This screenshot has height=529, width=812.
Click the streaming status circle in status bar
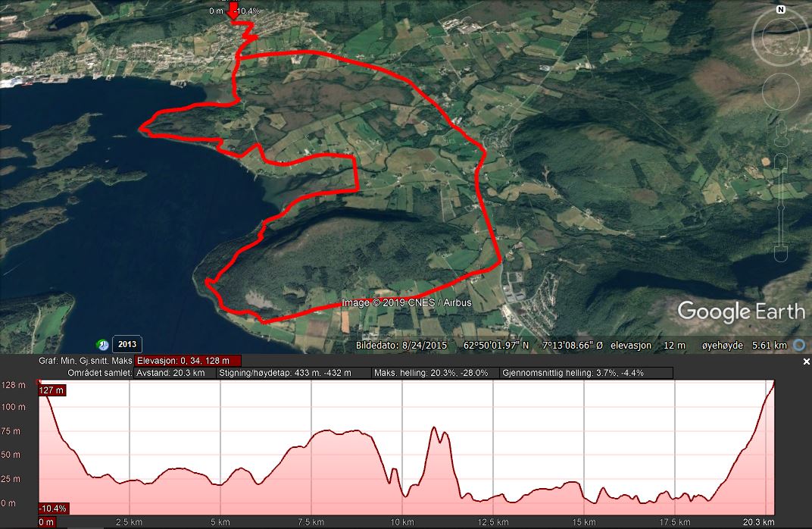pyautogui.click(x=800, y=345)
